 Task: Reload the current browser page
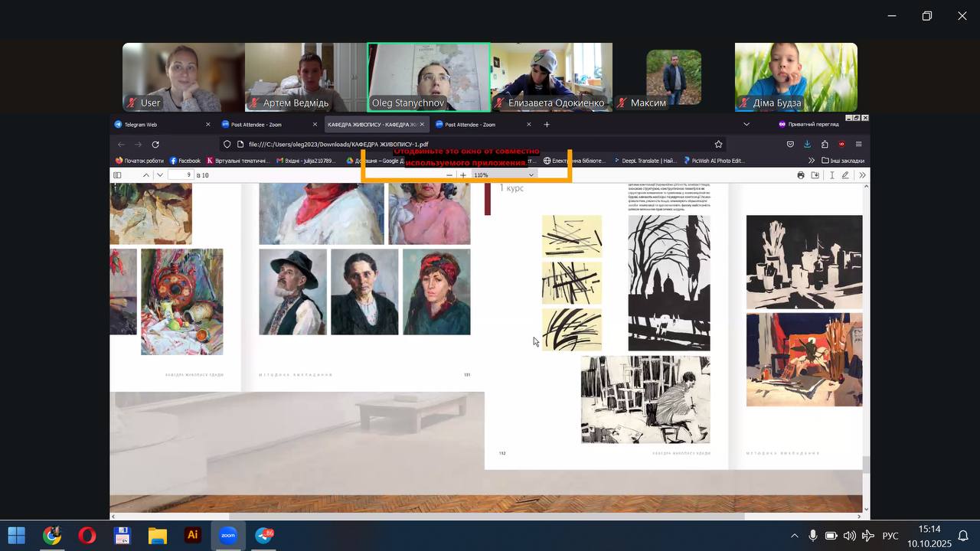[x=155, y=144]
